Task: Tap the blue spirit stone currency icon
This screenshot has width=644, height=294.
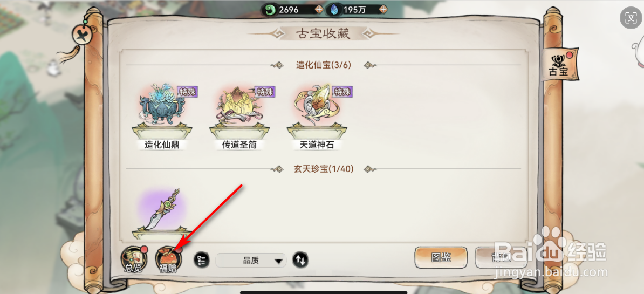Action: click(x=335, y=10)
